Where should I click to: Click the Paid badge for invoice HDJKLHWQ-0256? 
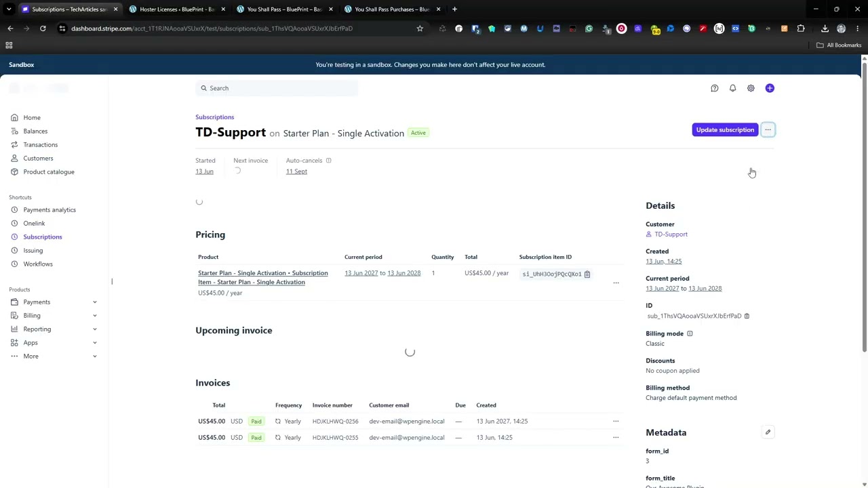point(256,422)
